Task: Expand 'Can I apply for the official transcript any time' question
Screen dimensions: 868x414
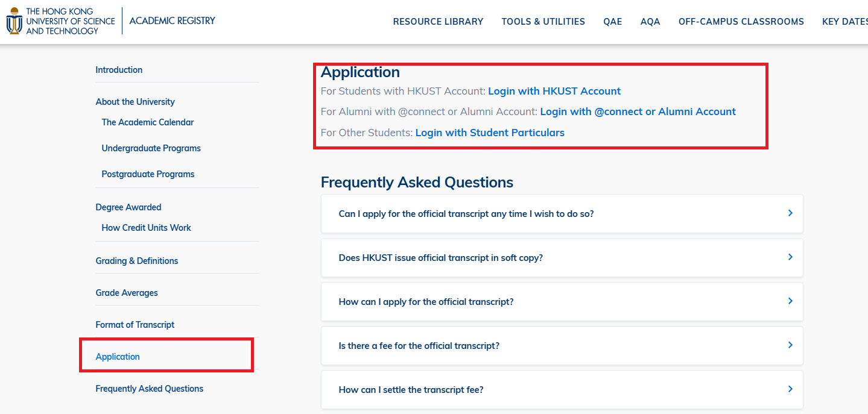Action: point(562,213)
